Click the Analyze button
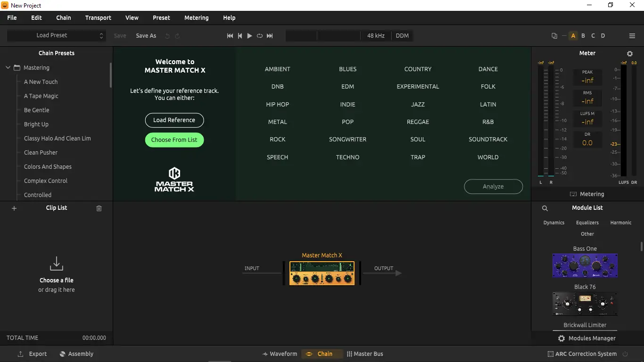 493,187
